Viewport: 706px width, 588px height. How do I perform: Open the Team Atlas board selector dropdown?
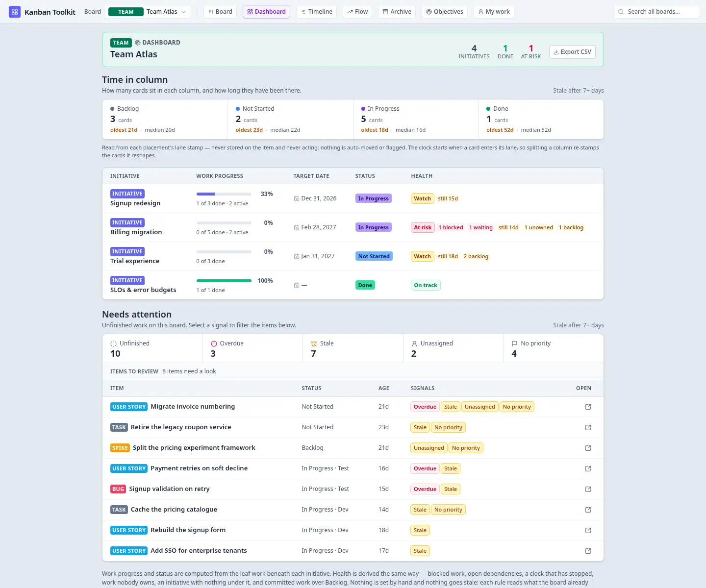(x=148, y=12)
